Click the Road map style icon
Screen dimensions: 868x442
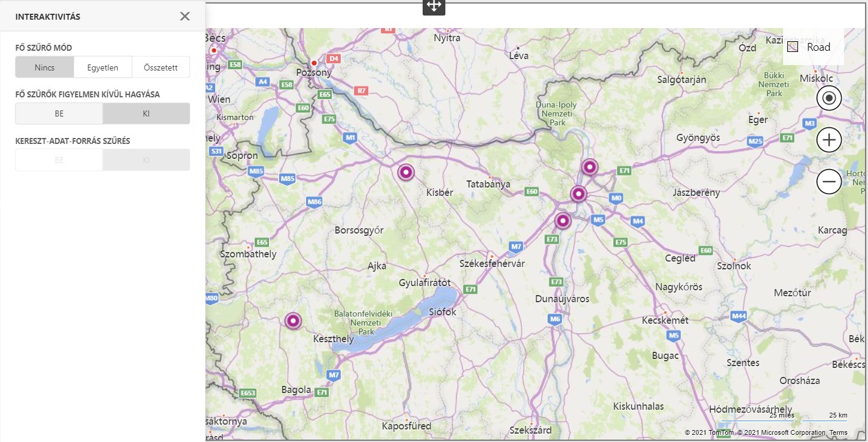(793, 47)
